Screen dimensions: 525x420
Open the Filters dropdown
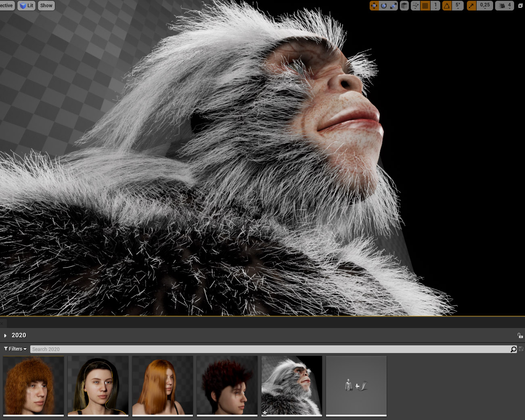(x=15, y=349)
